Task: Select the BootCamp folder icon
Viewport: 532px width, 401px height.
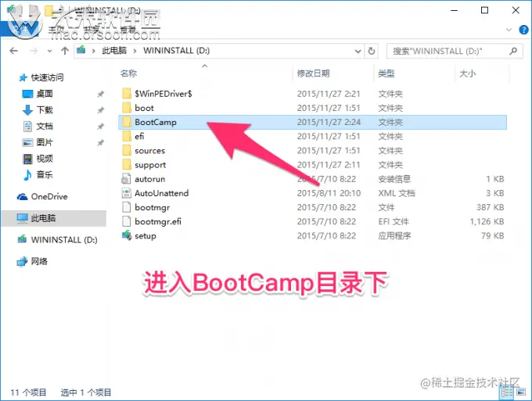Action: [127, 122]
